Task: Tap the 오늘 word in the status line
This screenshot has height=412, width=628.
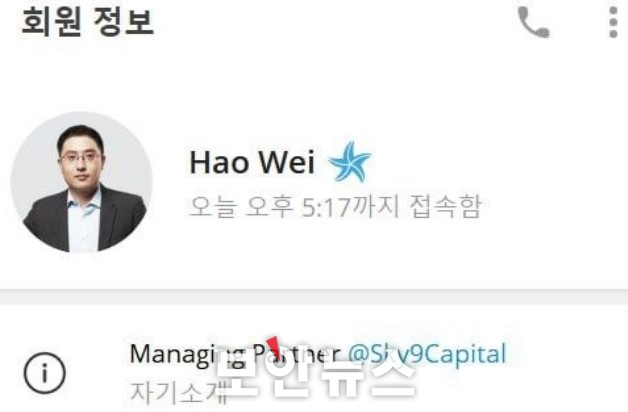Action: click(x=212, y=207)
